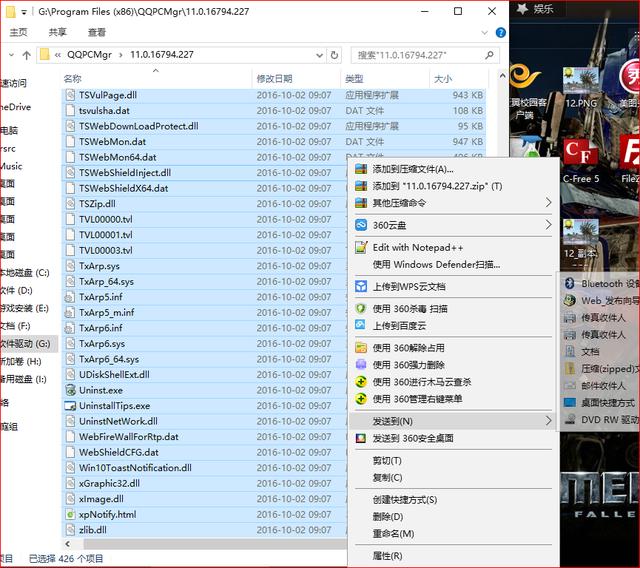Image resolution: width=640 pixels, height=568 pixels.
Task: Click the Bluetooth icon in send-to submenu
Action: click(x=570, y=283)
